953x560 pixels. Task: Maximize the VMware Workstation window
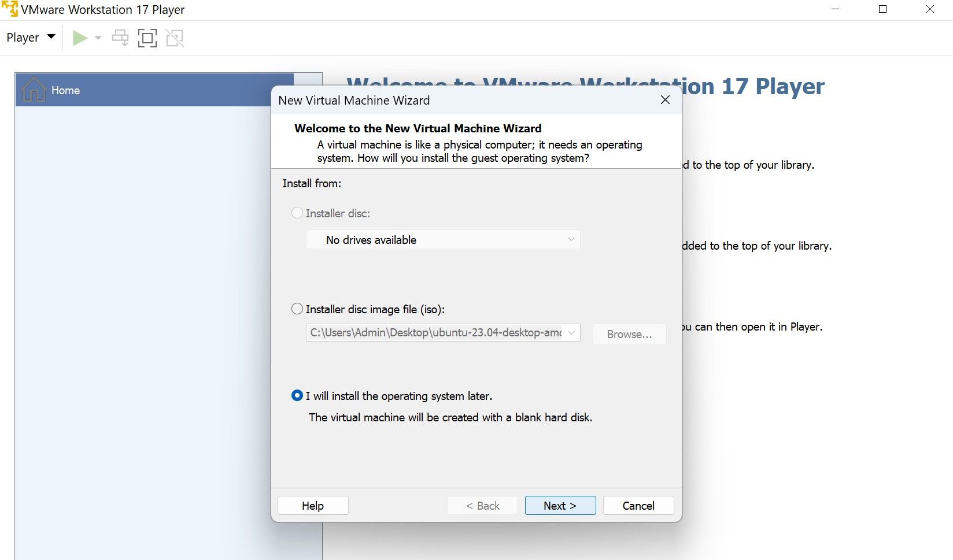coord(882,9)
